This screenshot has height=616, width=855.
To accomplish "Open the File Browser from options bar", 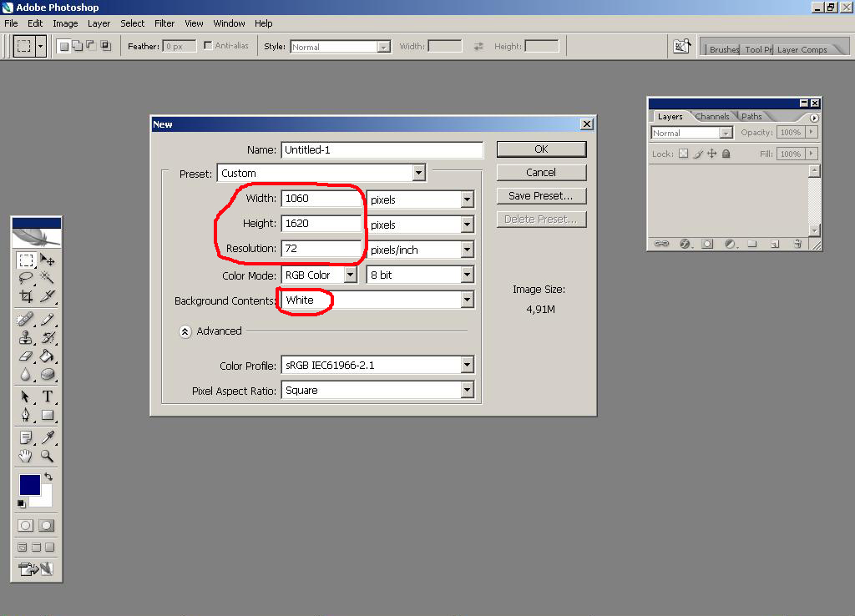I will point(681,47).
